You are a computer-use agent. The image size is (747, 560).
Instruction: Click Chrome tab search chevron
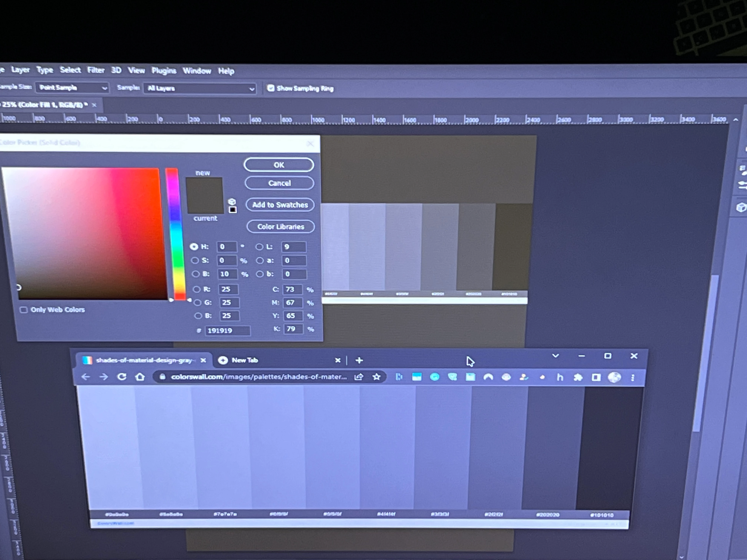click(555, 356)
